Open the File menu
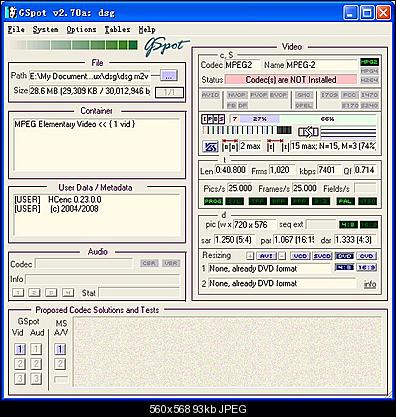Viewport: 396px width, 417px height. 16,30
